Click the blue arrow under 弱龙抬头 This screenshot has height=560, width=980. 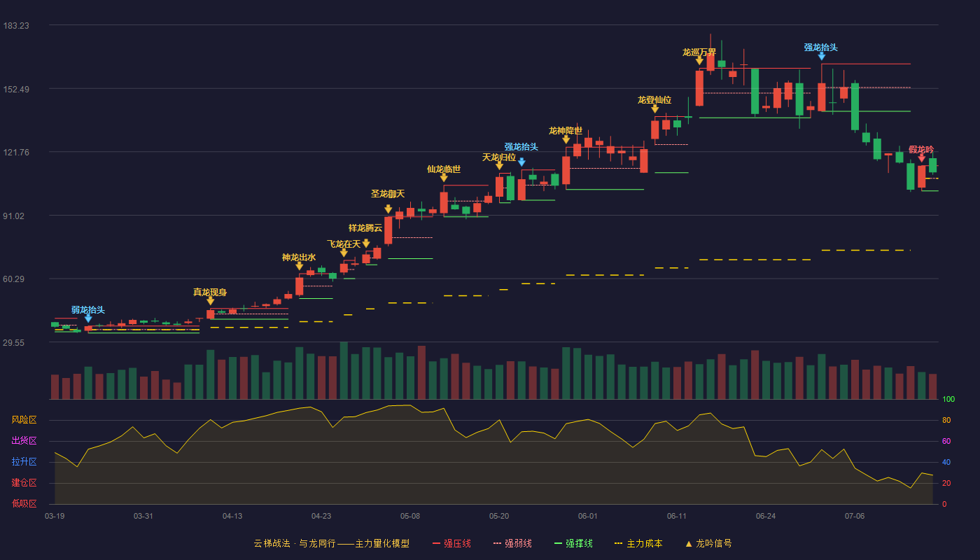pyautogui.click(x=88, y=318)
